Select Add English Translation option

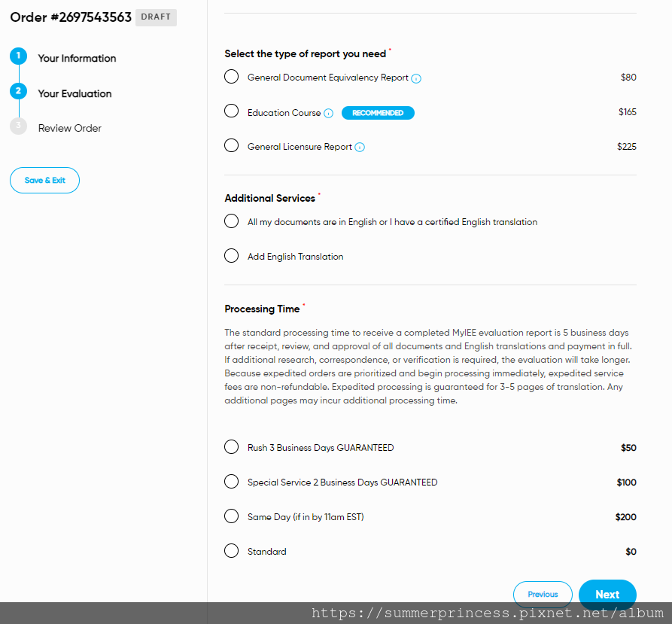click(x=232, y=255)
